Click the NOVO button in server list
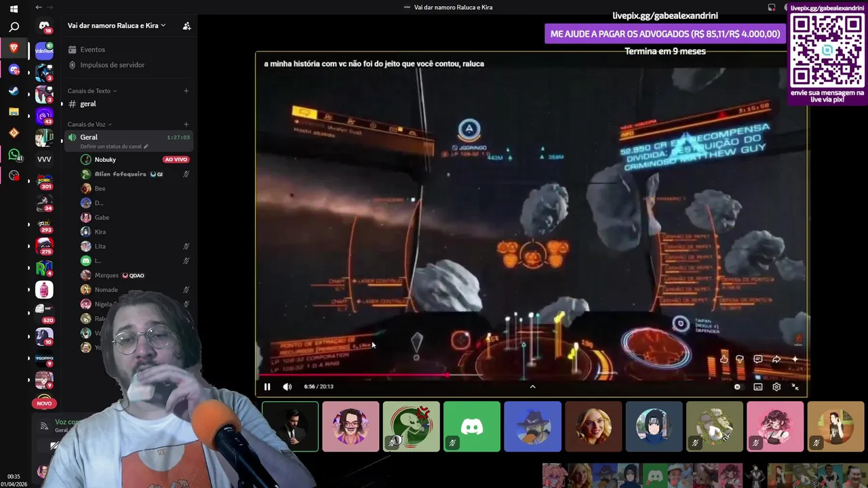 [x=44, y=403]
